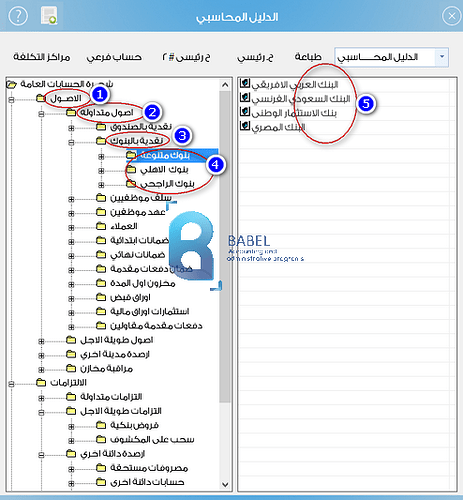Expand the سلف موظفين tree node
This screenshot has width=463, height=500.
pos(71,199)
